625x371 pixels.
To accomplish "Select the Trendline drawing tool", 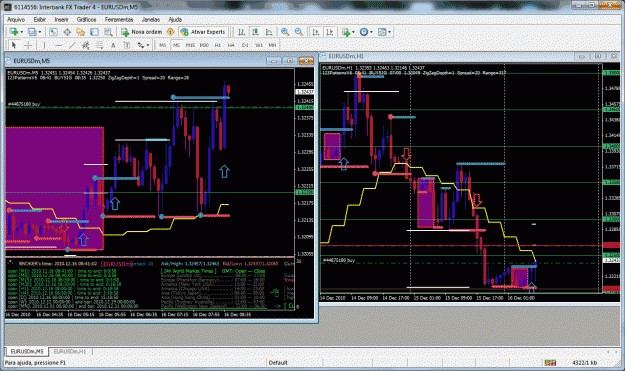I will 72,45.
